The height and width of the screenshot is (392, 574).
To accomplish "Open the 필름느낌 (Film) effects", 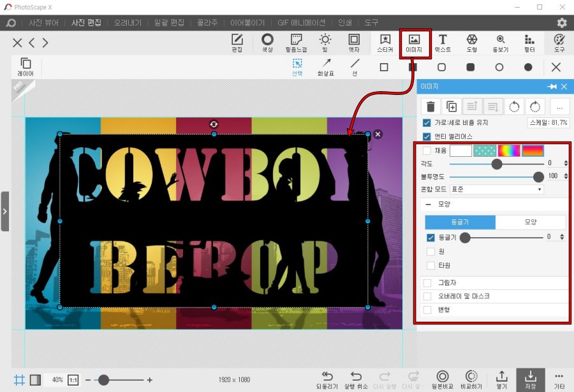I will (x=296, y=43).
